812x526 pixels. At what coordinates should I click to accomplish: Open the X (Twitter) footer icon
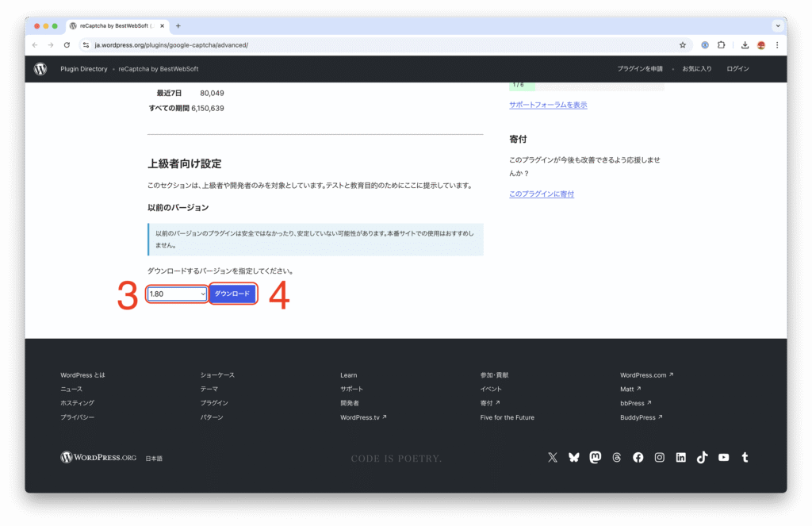pyautogui.click(x=553, y=457)
